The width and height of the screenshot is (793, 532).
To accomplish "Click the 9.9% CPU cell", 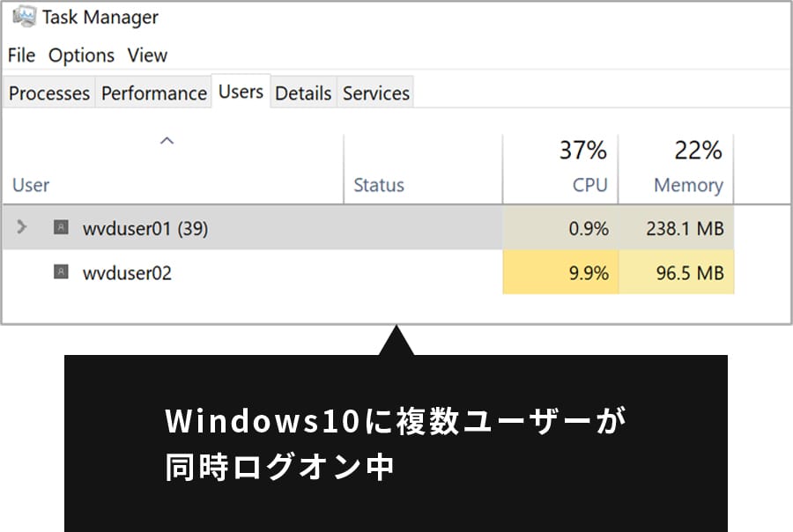I will tap(560, 272).
